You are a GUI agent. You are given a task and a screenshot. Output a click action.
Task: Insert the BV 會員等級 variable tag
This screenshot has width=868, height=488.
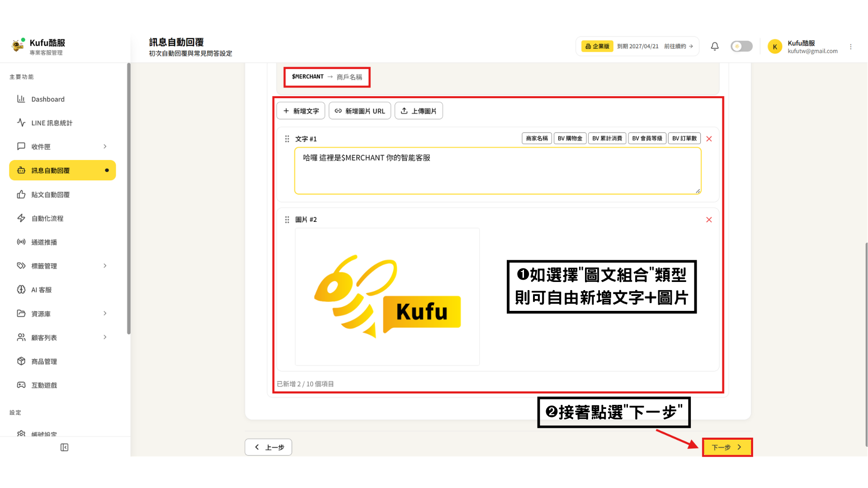647,138
